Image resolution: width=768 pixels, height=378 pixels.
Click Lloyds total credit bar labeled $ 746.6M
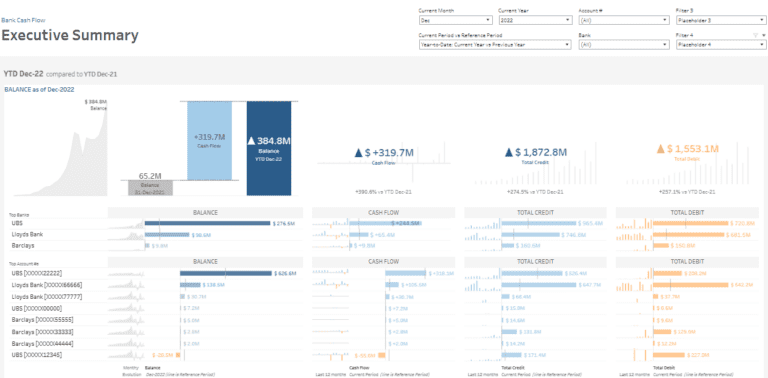[530, 235]
